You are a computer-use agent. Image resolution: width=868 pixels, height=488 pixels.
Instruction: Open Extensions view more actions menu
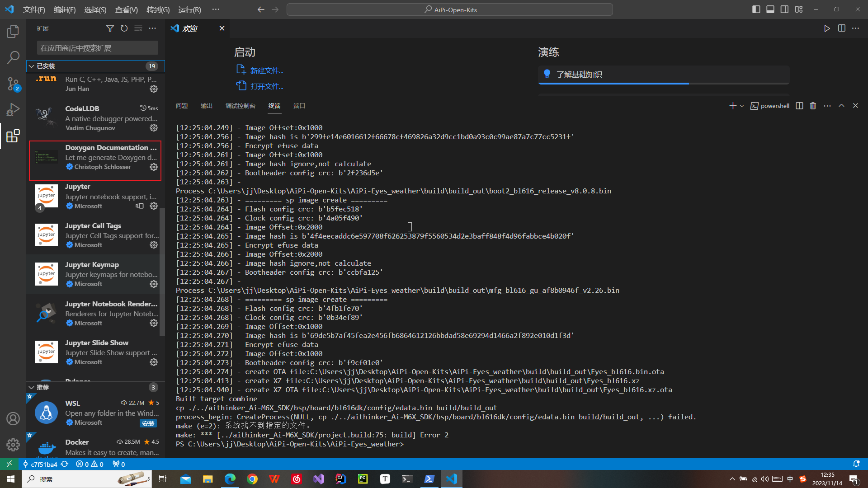coord(152,28)
